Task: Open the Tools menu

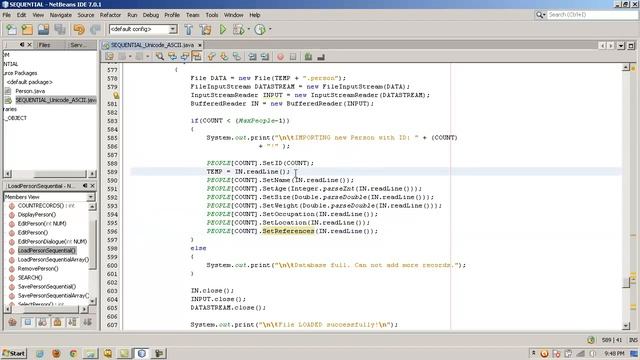Action: coord(212,15)
